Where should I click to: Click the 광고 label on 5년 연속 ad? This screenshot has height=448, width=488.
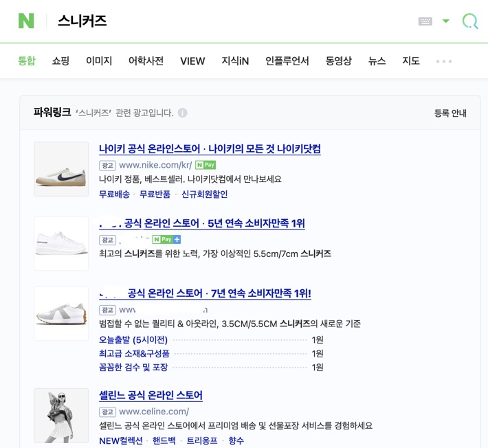107,240
